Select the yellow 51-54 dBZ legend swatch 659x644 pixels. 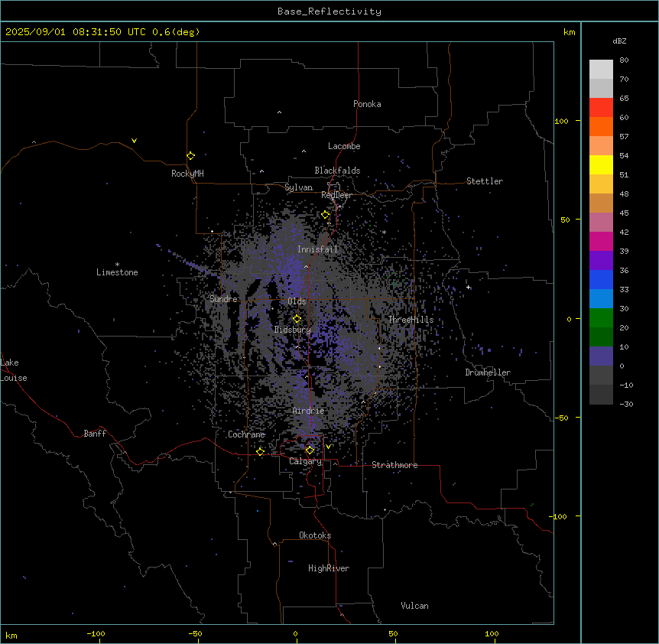[x=601, y=164]
